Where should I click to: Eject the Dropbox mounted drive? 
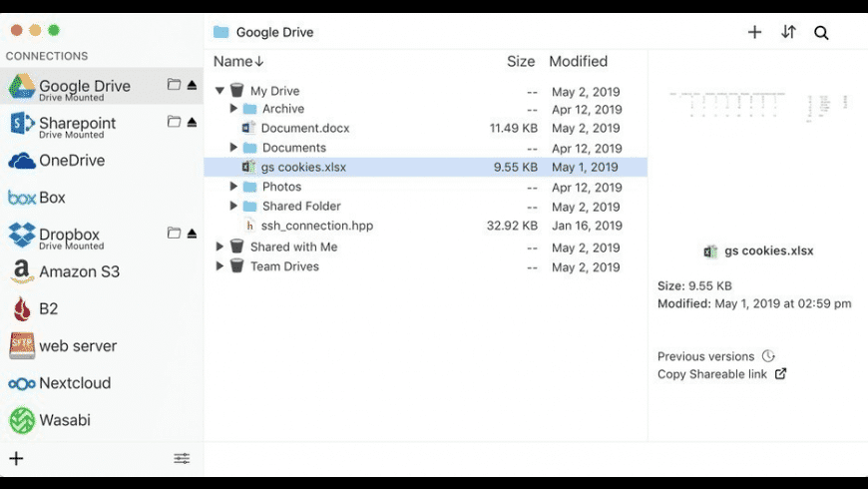192,234
